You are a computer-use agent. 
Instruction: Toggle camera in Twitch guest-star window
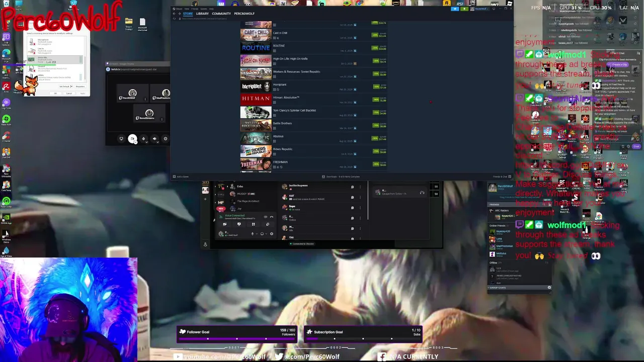coord(132,138)
